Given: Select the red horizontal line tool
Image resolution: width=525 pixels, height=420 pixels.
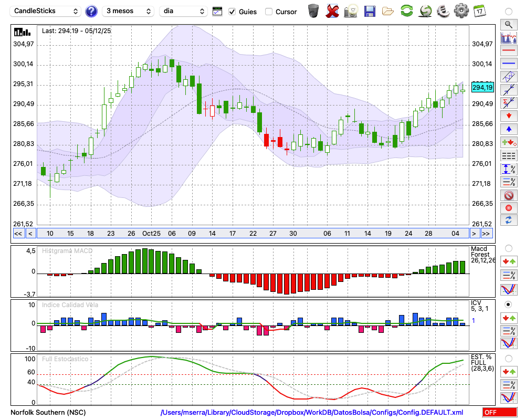Looking at the screenshot, I should pos(508,51).
